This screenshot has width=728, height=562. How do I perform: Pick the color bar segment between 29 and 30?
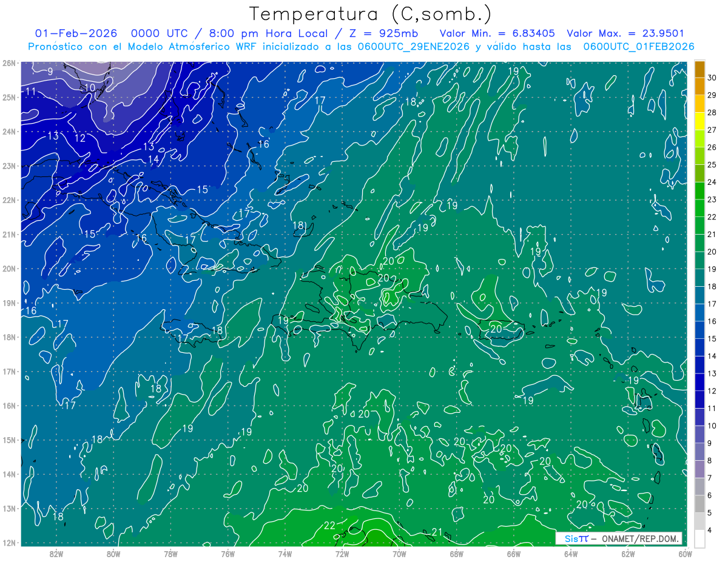pos(699,86)
